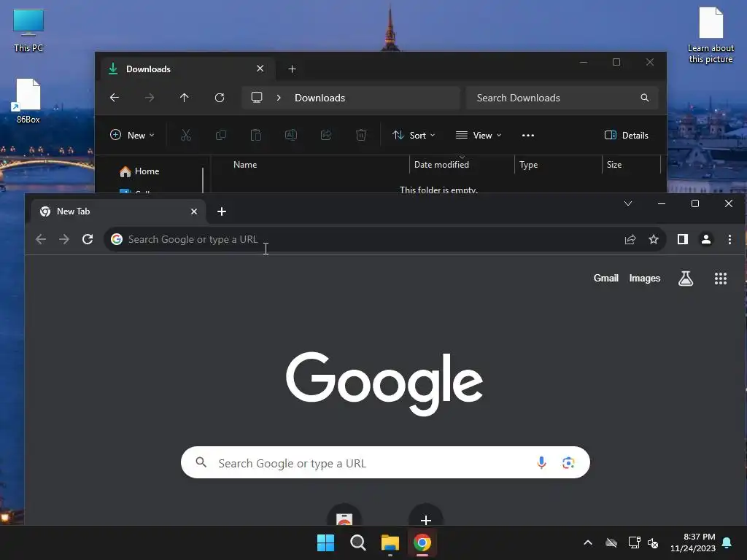Click the Up arrow in File Explorer

[x=185, y=98]
